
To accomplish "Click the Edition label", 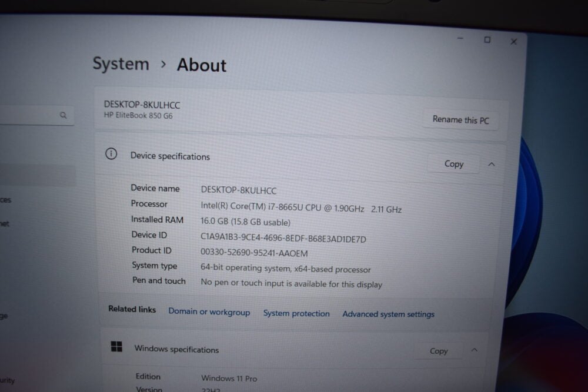I will (x=148, y=376).
